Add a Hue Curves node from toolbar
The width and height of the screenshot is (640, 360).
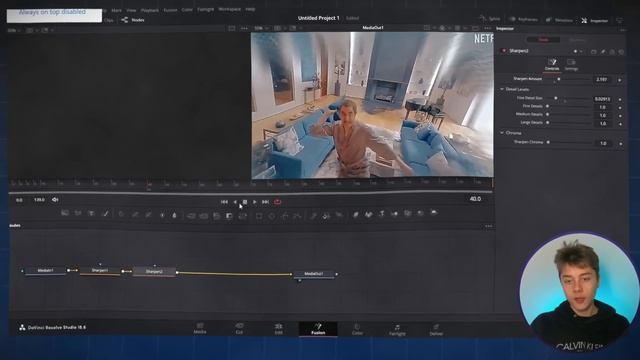point(148,214)
